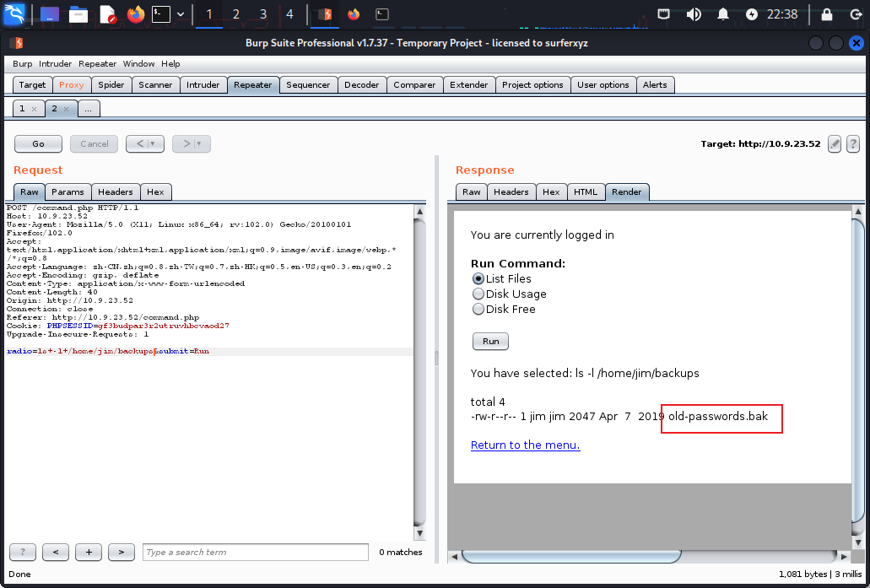The height and width of the screenshot is (588, 870).
Task: Open the Help menu
Action: pyautogui.click(x=170, y=64)
